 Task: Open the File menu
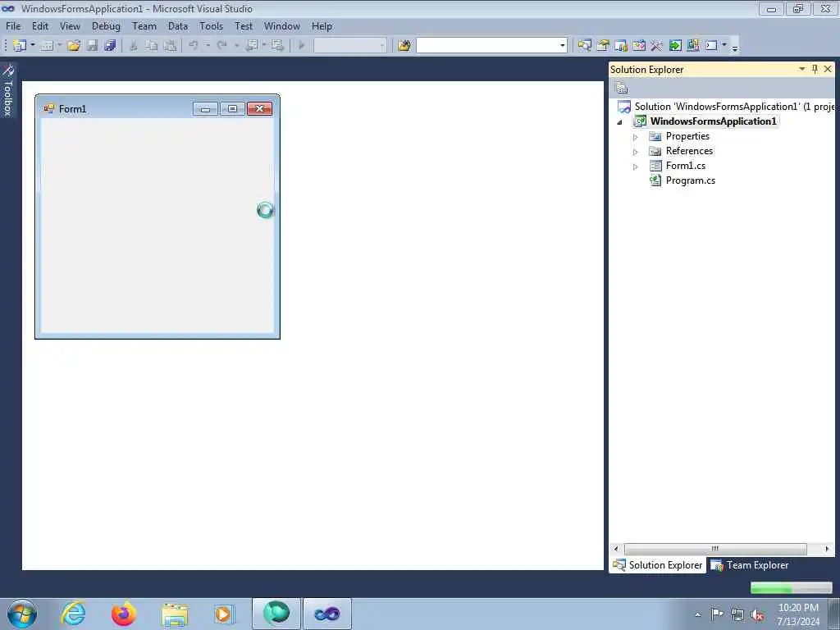coord(13,26)
